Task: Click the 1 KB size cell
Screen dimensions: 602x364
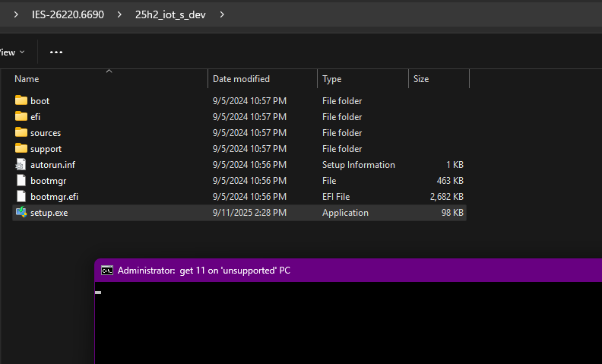Action: [455, 165]
